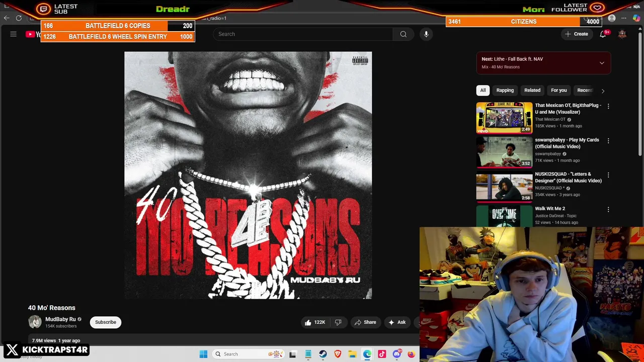Open Task View on the taskbar
This screenshot has height=362, width=644.
[x=293, y=354]
